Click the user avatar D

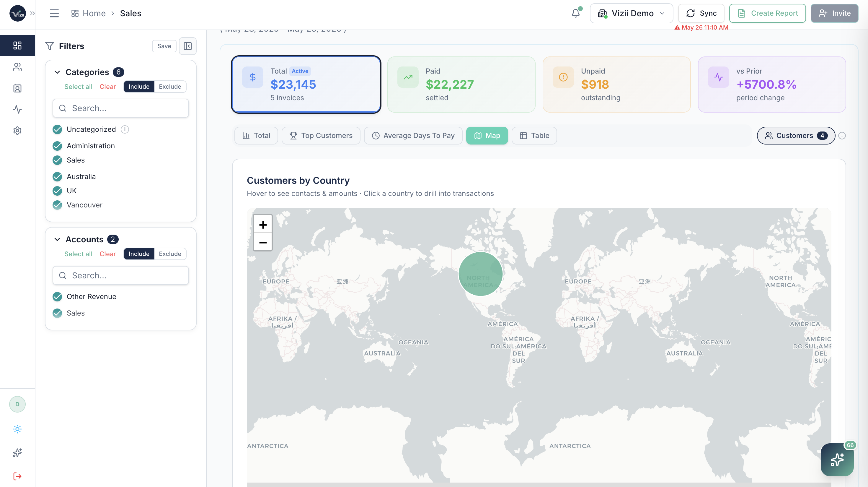point(17,404)
